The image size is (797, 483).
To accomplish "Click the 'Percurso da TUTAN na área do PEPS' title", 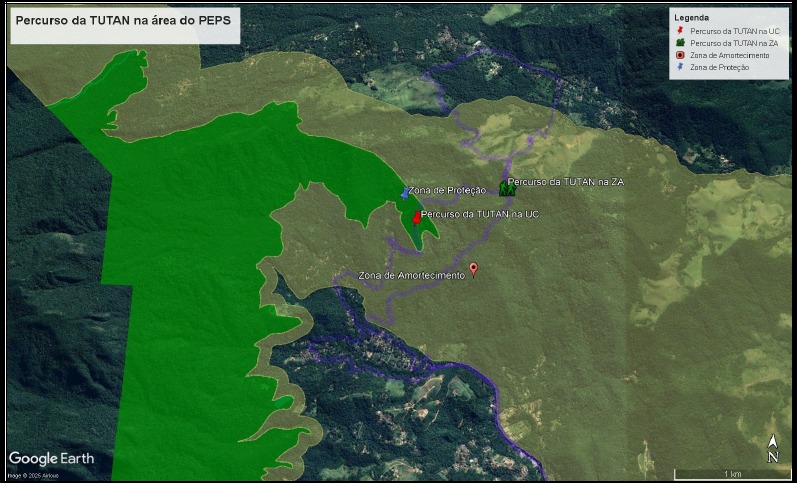I will click(124, 21).
